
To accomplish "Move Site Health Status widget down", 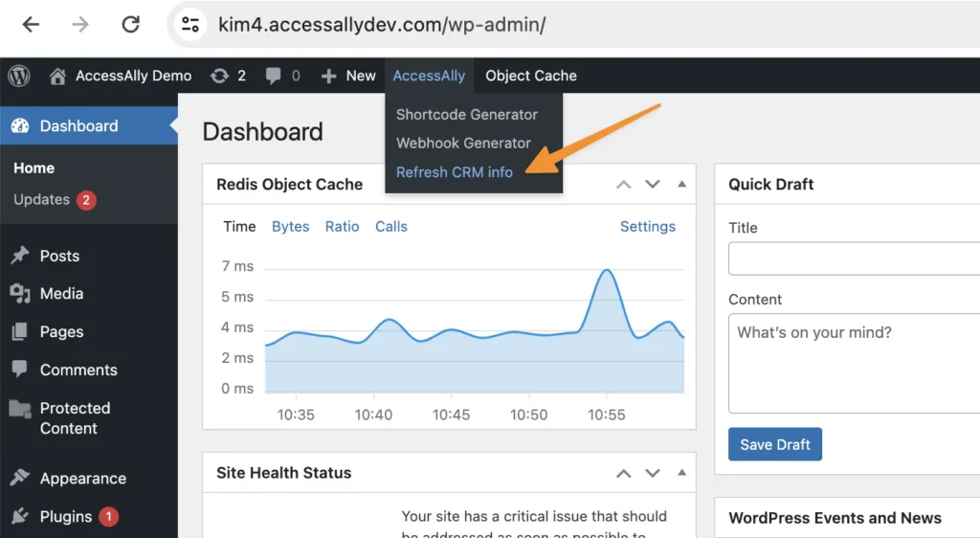I will (653, 473).
